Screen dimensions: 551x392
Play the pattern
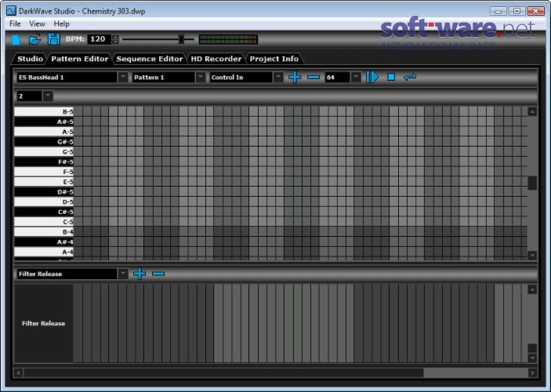coord(372,77)
